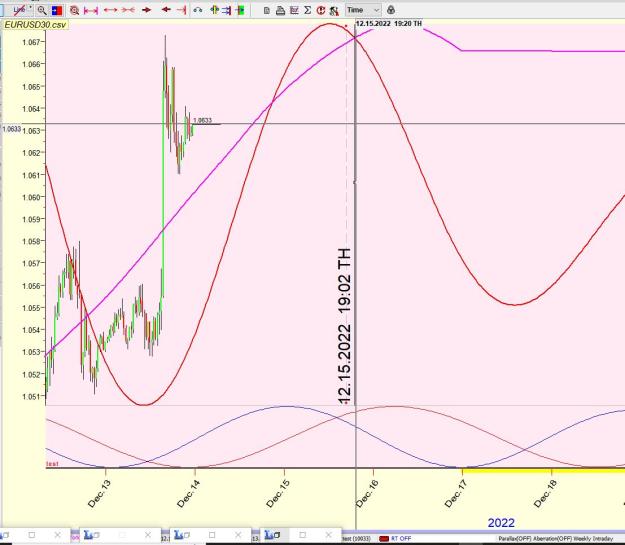
Task: Click the chart checklist icon
Action: tap(294, 10)
